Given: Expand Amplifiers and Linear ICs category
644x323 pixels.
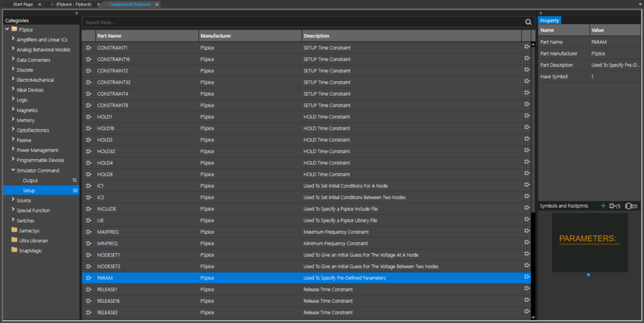Looking at the screenshot, I should tap(13, 39).
